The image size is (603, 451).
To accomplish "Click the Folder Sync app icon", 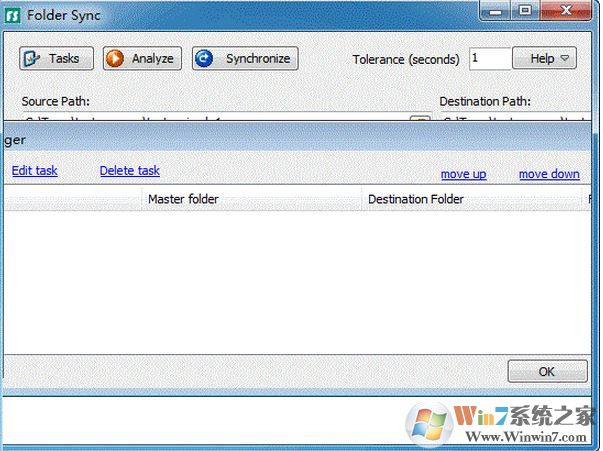I will click(x=12, y=15).
